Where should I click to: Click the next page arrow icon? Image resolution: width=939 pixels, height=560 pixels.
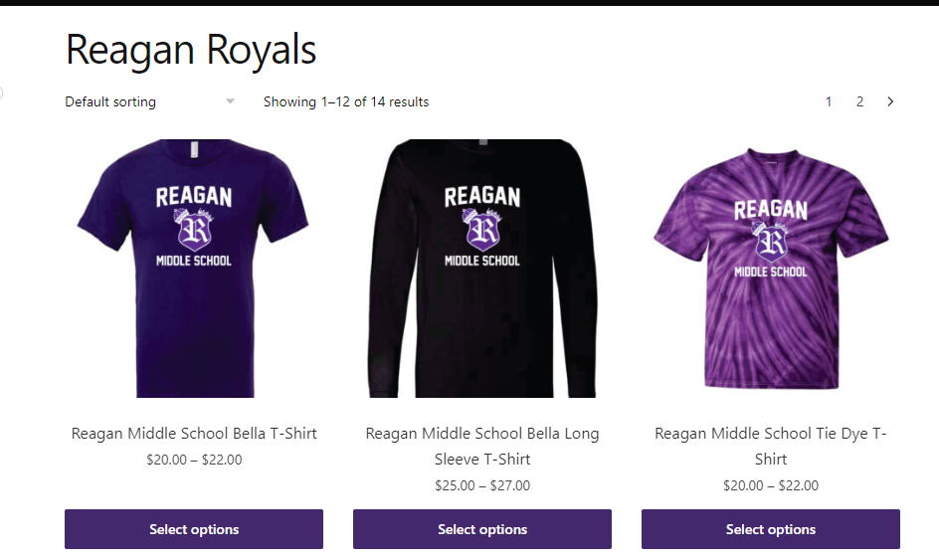(890, 101)
